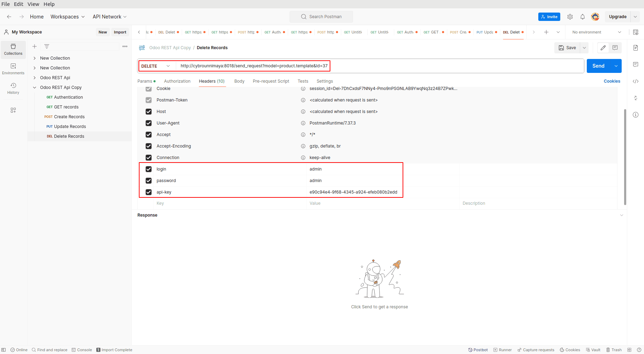Toggle the Host header checkbox
The height and width of the screenshot is (354, 644).
pos(149,112)
